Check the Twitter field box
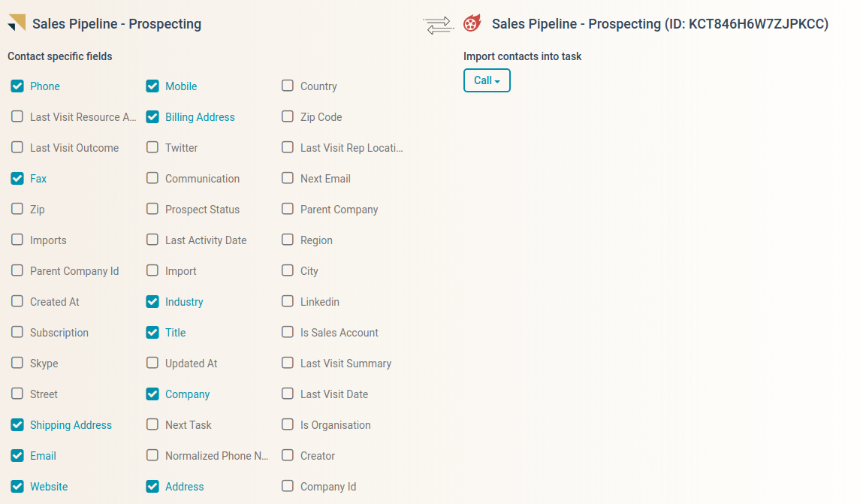860x504 pixels. [x=152, y=147]
